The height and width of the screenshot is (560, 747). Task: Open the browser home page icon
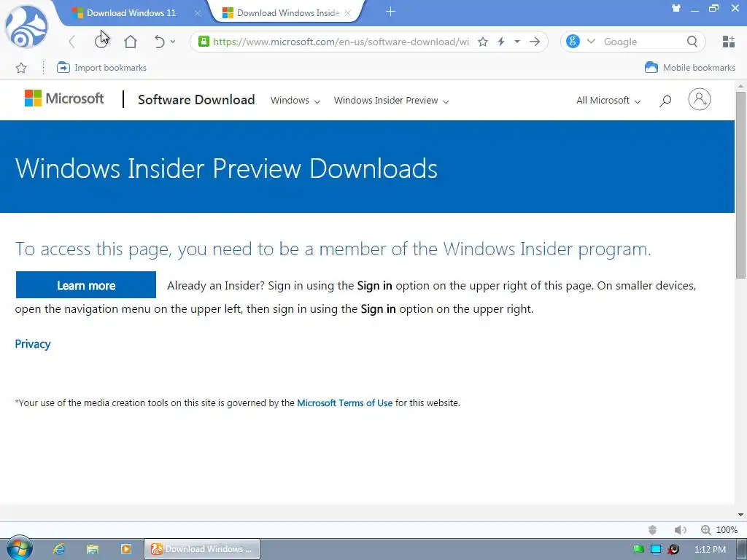tap(130, 42)
